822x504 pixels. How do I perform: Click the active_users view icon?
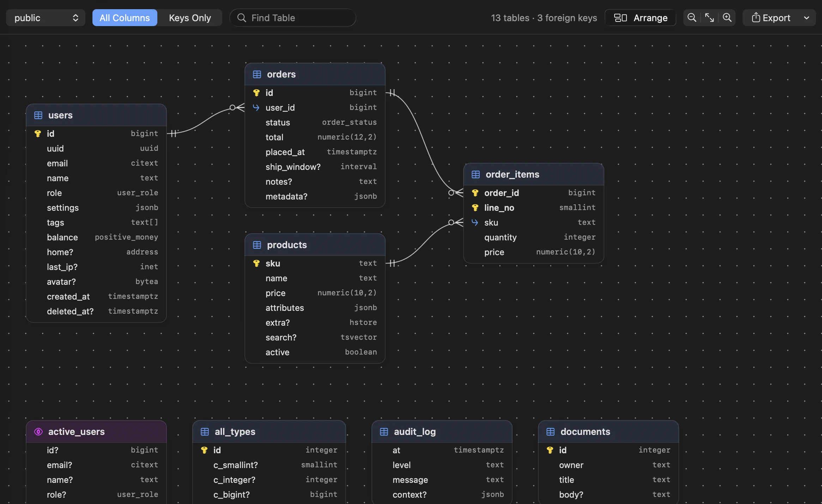click(x=38, y=432)
